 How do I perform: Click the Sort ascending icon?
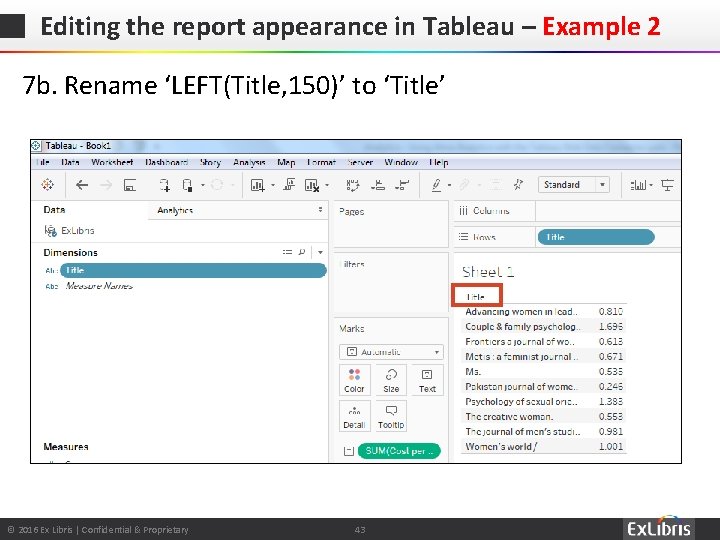[x=378, y=185]
